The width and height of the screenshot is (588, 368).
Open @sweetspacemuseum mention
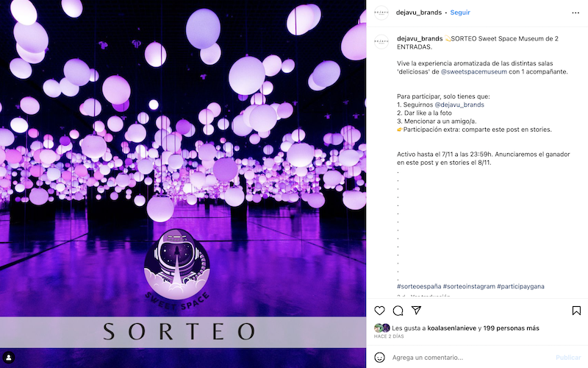click(x=473, y=71)
